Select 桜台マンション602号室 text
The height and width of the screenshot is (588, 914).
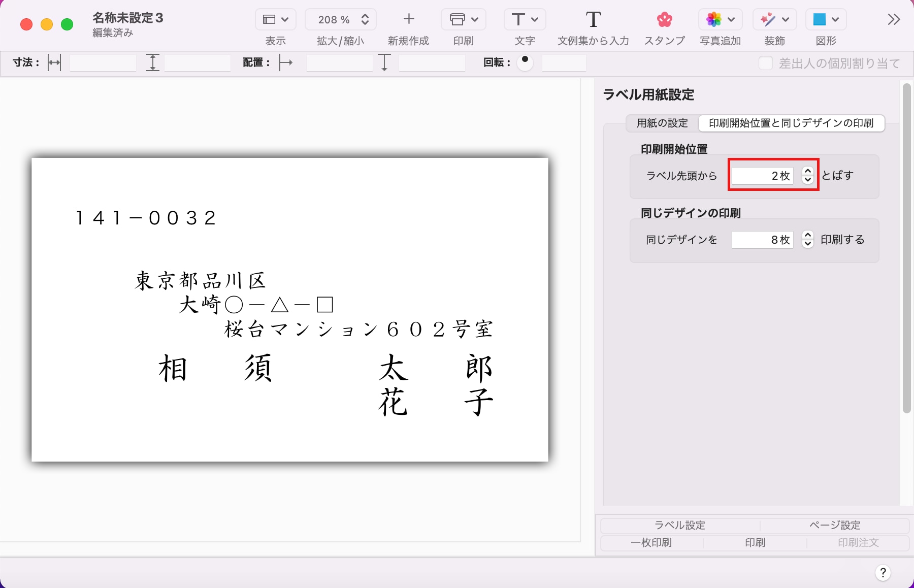click(x=359, y=329)
